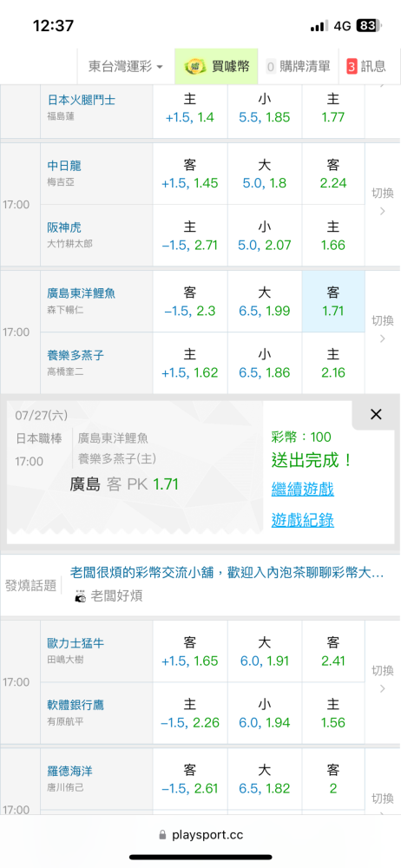Open the 阪神虎 team link
The width and height of the screenshot is (401, 868).
65,227
